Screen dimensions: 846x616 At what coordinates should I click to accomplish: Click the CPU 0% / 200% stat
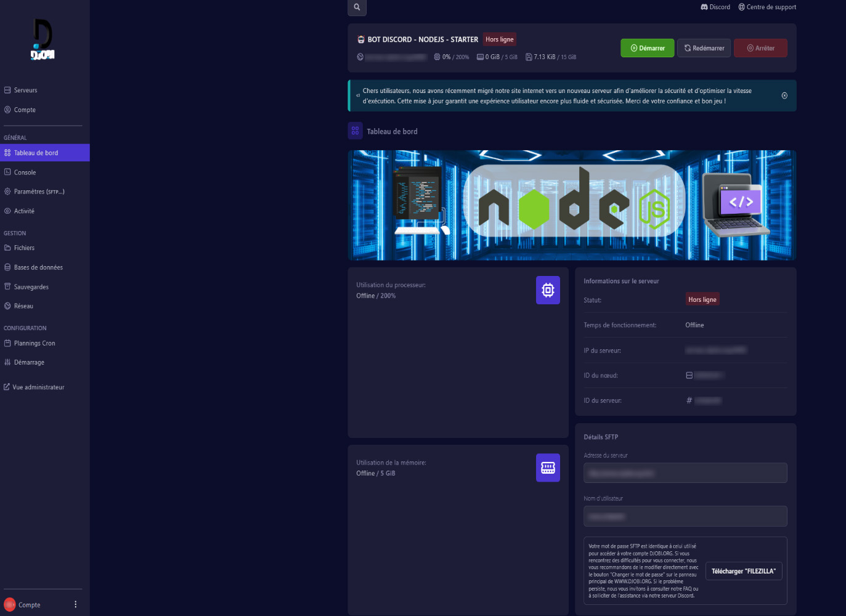point(452,57)
